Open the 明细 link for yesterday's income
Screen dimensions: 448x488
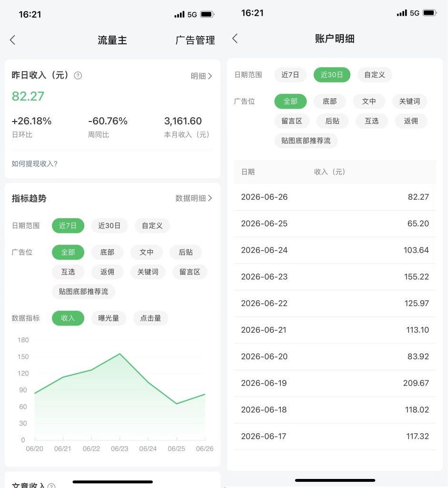coord(201,76)
